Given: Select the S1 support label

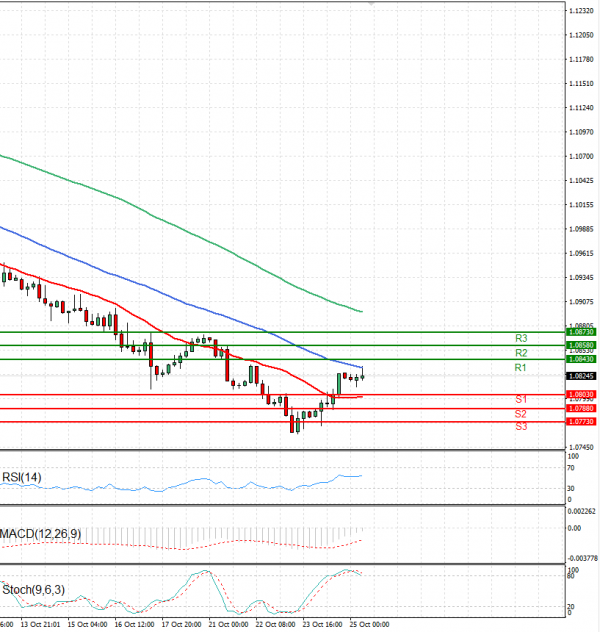Looking at the screenshot, I should click(521, 399).
